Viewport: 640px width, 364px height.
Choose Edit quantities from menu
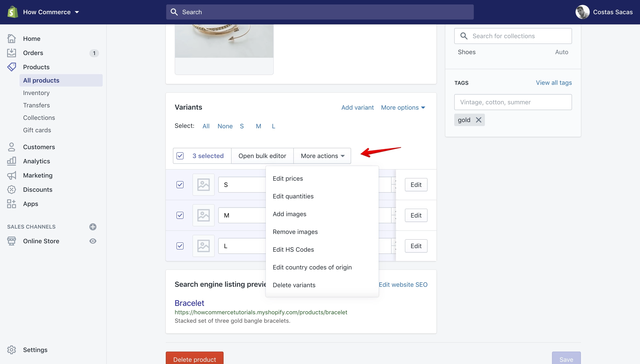[x=322, y=196]
